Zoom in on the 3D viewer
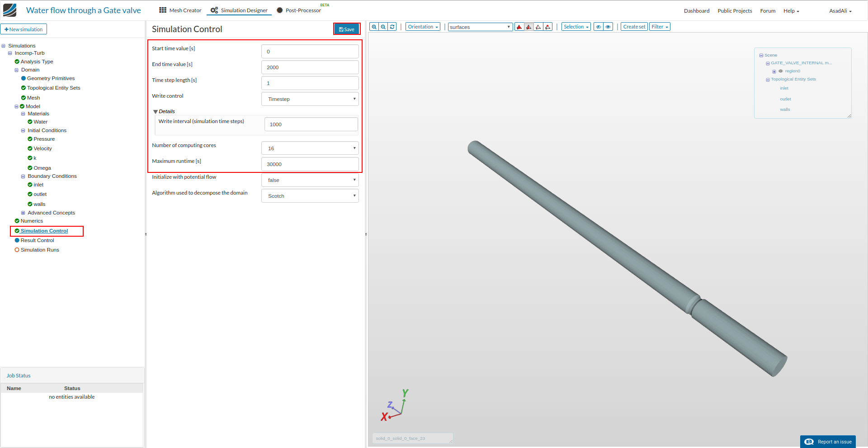The height and width of the screenshot is (448, 868). point(374,27)
